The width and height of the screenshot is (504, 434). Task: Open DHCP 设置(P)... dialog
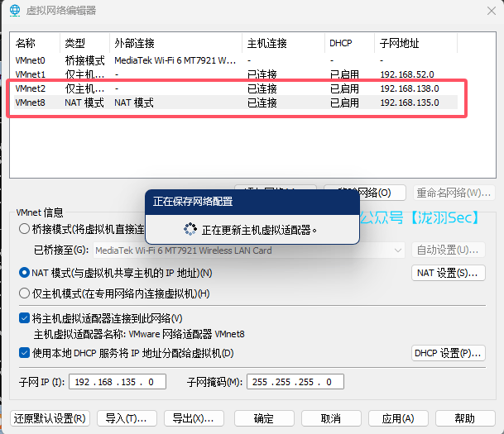[448, 353]
